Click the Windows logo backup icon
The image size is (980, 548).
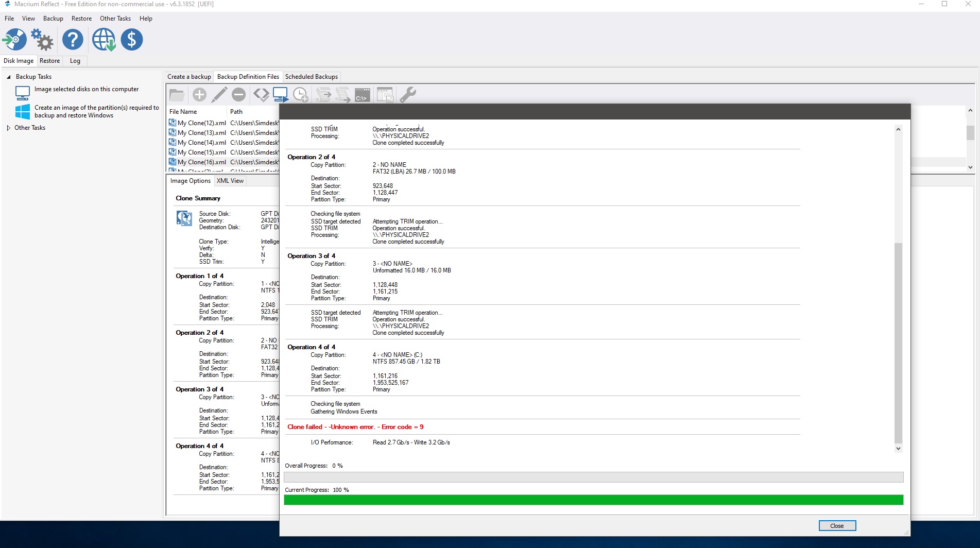coord(23,112)
